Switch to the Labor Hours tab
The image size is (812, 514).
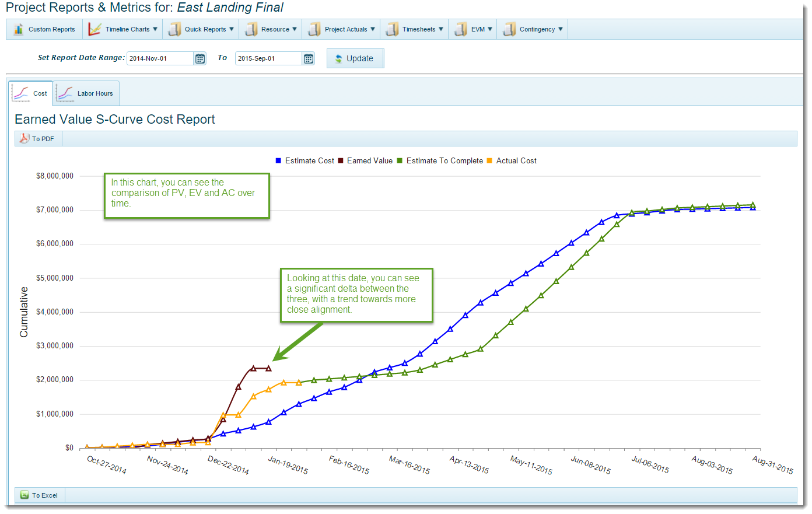[86, 93]
